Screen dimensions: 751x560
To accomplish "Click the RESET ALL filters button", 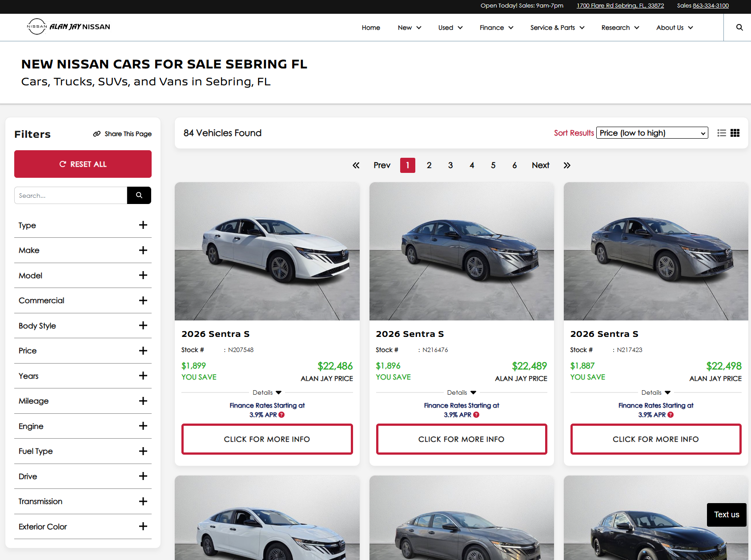I will coord(83,164).
